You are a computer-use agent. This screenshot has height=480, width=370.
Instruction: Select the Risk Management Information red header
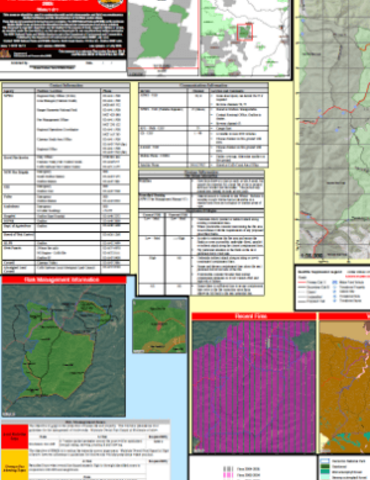pos(64,280)
